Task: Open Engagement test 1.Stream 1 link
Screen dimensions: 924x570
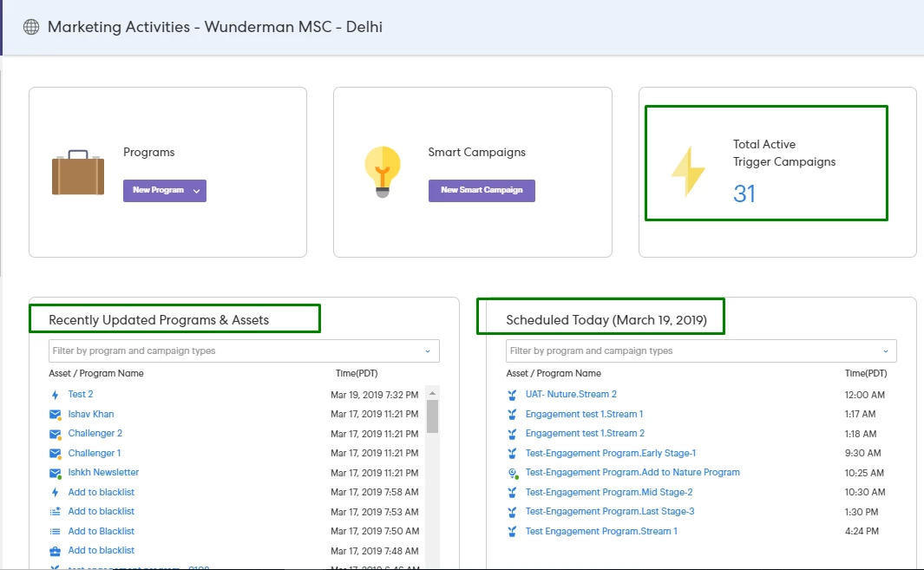Action: point(584,414)
